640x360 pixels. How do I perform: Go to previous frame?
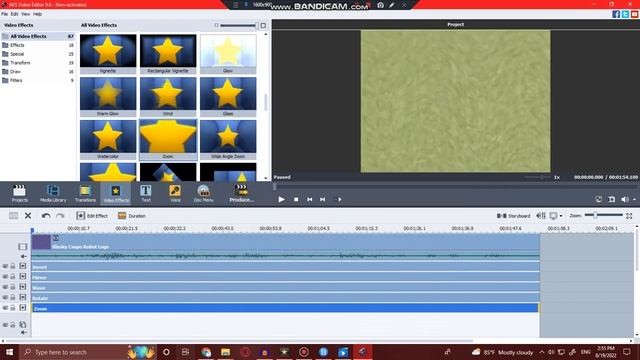point(309,199)
